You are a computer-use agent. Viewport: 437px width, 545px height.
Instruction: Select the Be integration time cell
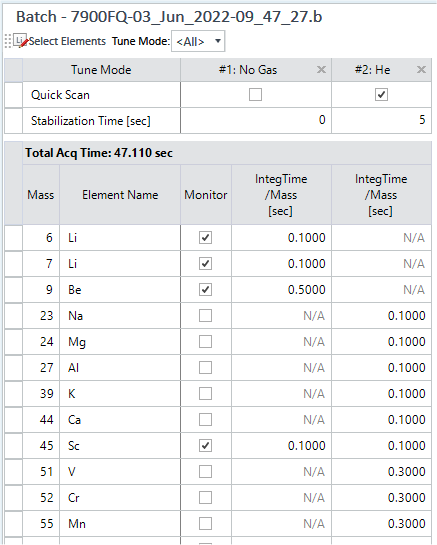pos(281,290)
